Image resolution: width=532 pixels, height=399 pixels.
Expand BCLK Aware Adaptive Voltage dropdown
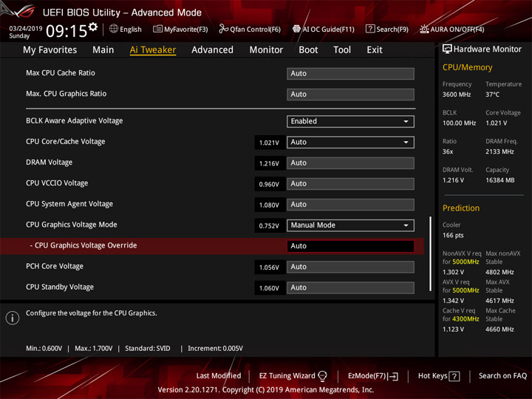tap(350, 121)
